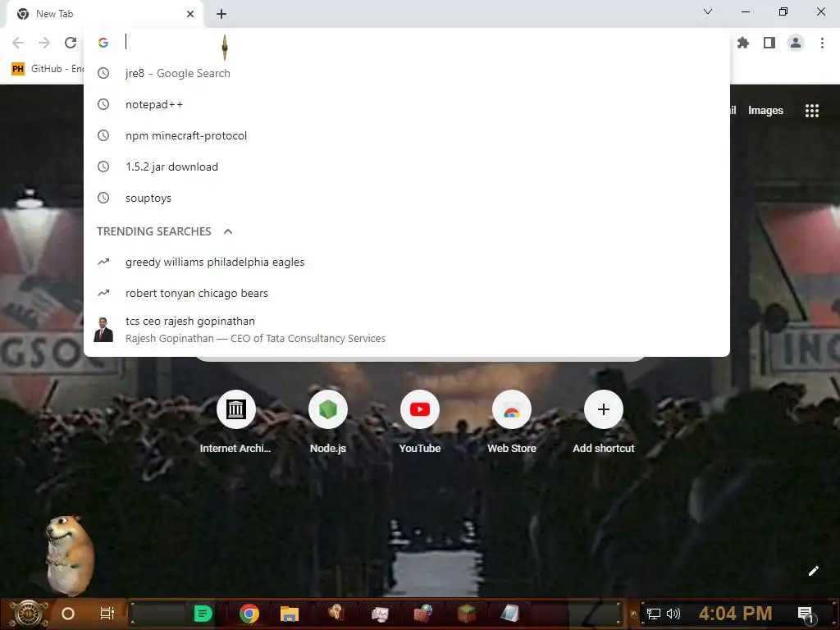Click the customize page pencil icon
Viewport: 840px width, 630px height.
click(813, 571)
